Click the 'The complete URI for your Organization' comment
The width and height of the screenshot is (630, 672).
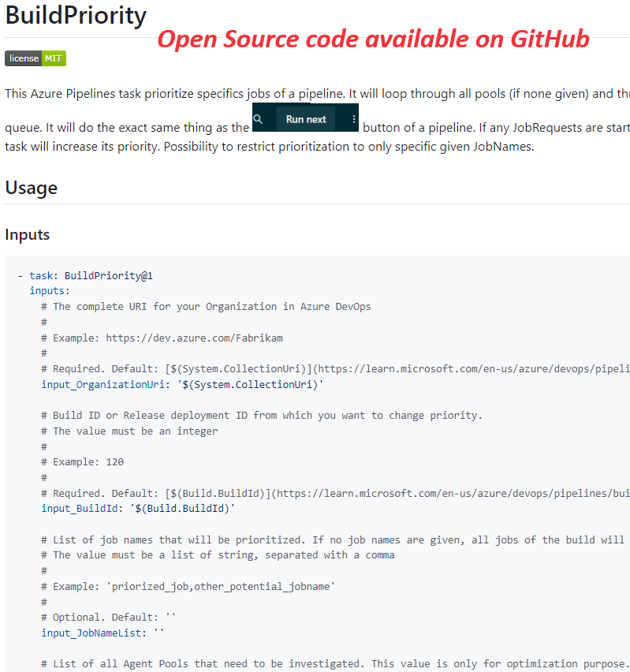point(206,307)
